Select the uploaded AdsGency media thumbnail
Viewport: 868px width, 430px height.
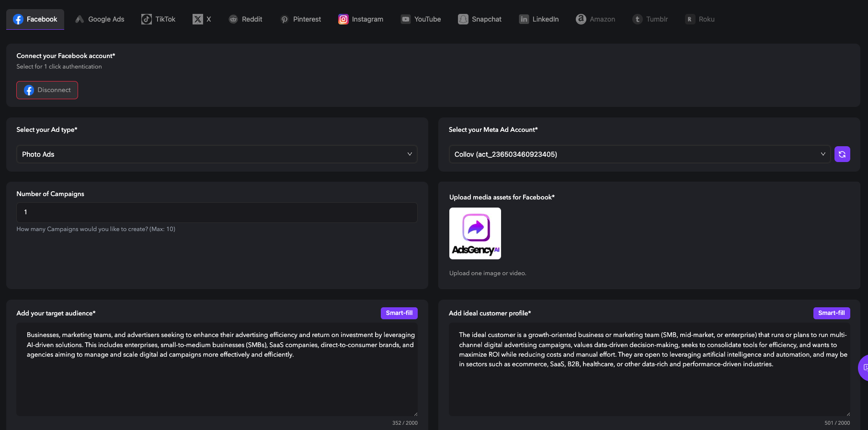pos(475,233)
